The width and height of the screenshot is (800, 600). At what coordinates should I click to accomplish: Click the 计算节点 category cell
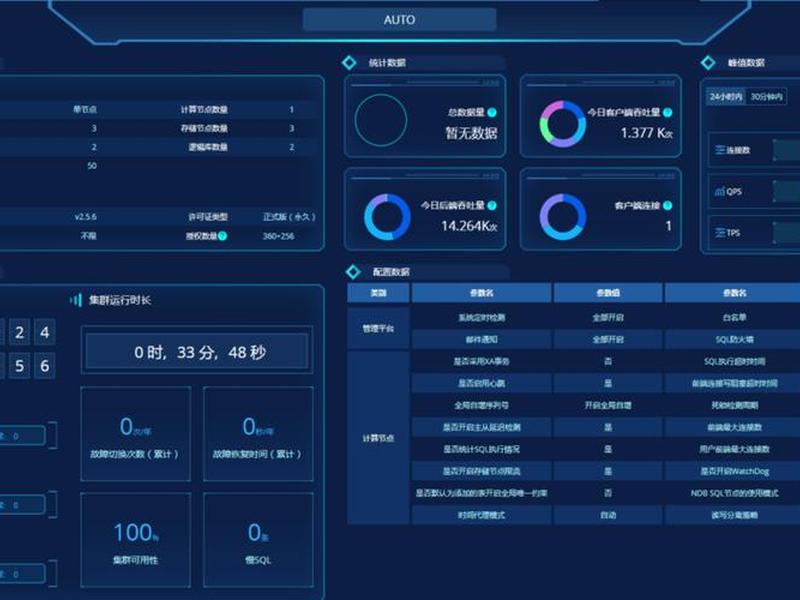(x=378, y=438)
